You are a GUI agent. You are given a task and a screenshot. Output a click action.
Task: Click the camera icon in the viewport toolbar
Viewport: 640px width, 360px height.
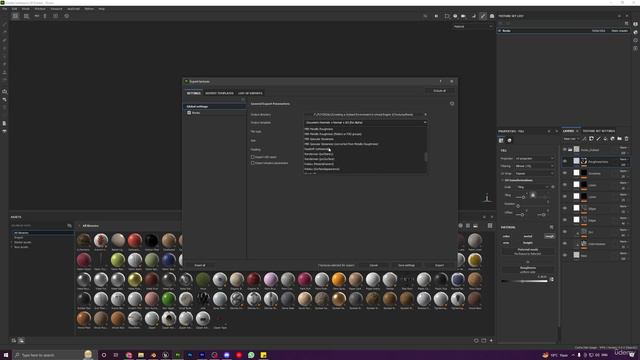click(463, 16)
